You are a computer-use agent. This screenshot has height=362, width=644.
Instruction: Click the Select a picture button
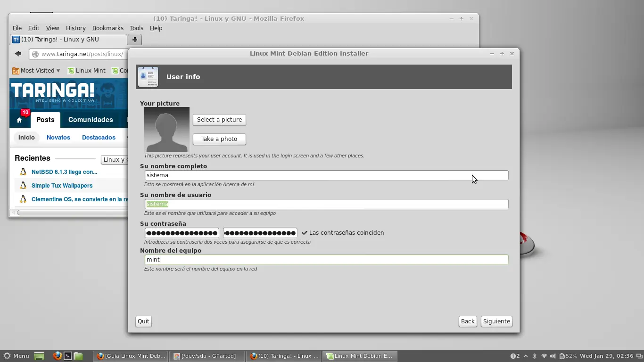[219, 120]
